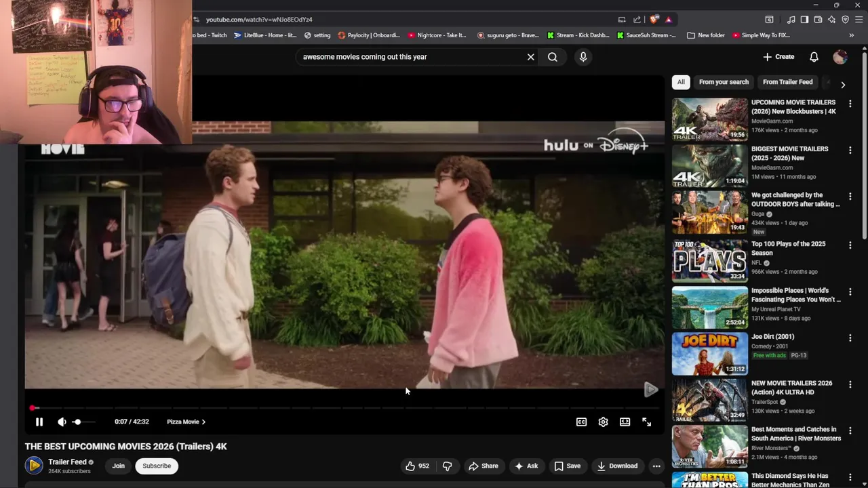The width and height of the screenshot is (868, 488).
Task: Open the Brave main hamburger menu
Action: 858,20
